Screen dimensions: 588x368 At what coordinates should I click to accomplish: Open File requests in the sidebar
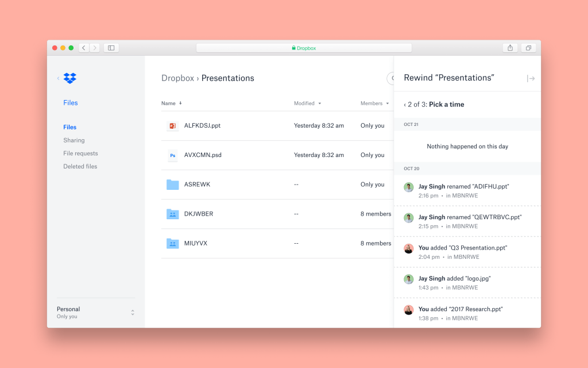80,154
